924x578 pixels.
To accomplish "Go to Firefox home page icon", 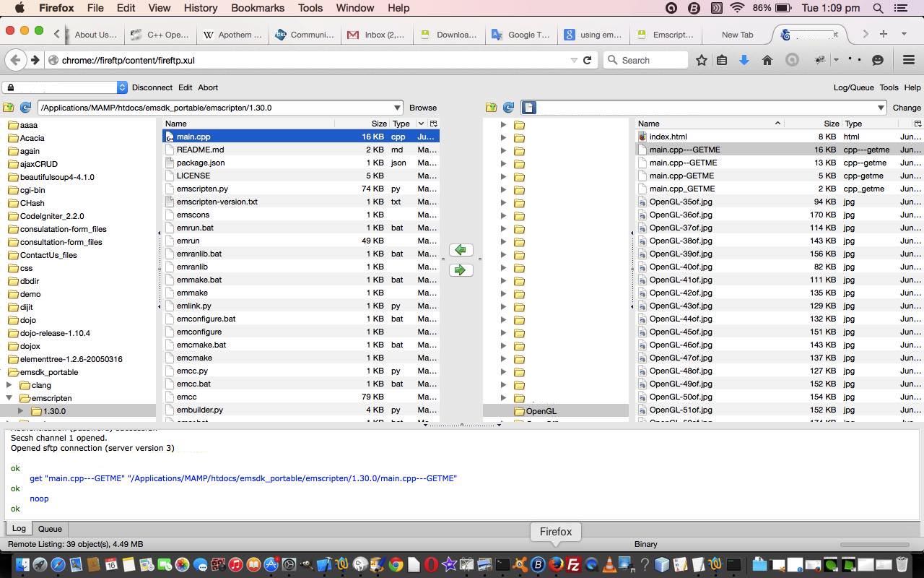I will tap(767, 60).
